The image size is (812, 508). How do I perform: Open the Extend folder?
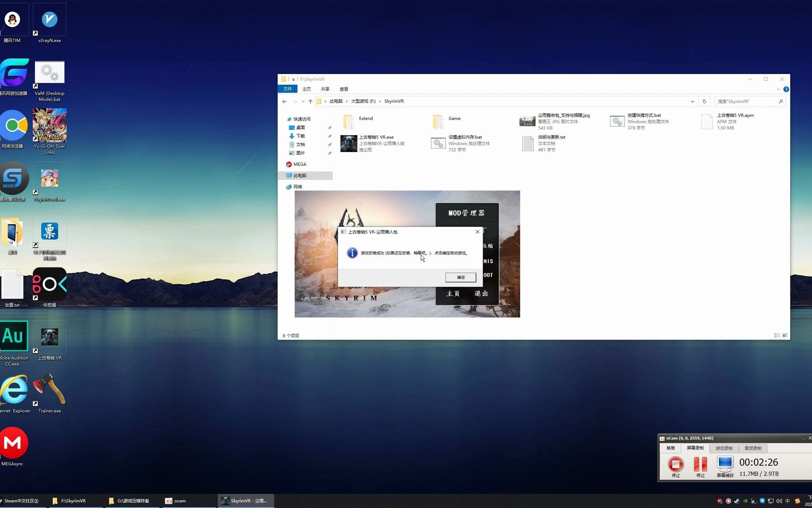click(357, 122)
